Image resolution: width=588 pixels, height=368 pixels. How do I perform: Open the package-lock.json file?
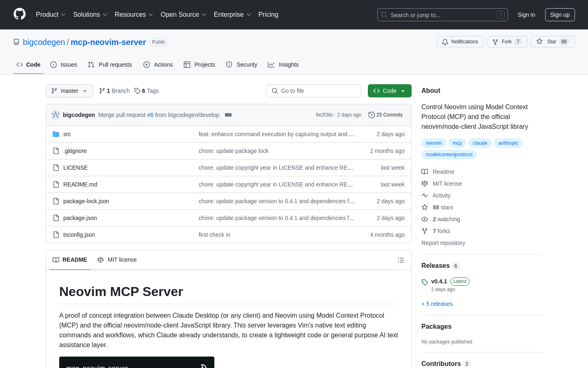(86, 201)
